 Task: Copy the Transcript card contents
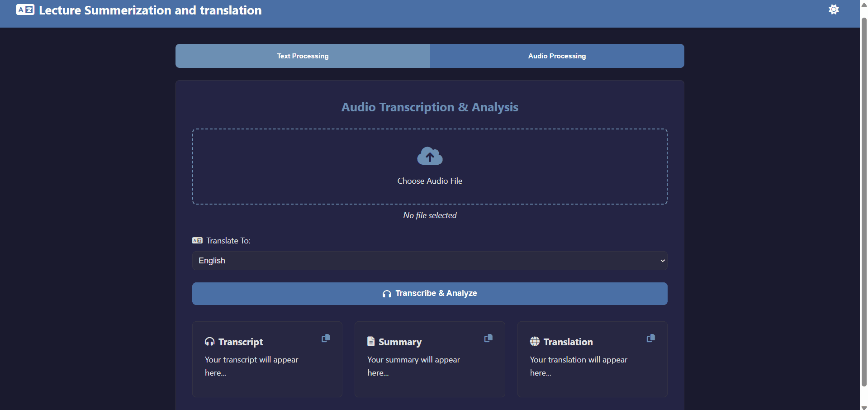[326, 338]
